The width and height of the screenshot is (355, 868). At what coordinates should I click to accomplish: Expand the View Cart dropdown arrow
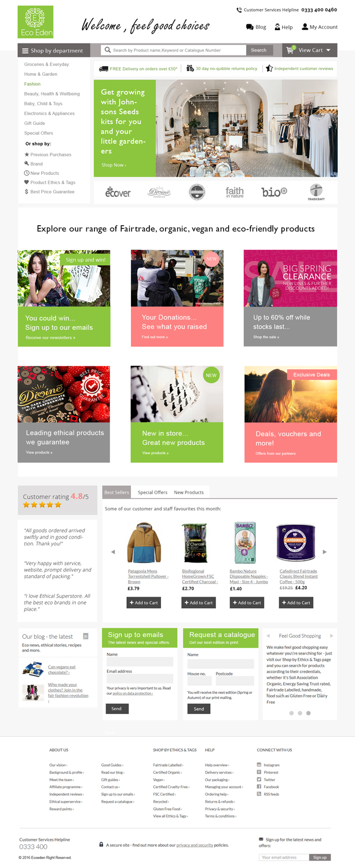[x=328, y=50]
